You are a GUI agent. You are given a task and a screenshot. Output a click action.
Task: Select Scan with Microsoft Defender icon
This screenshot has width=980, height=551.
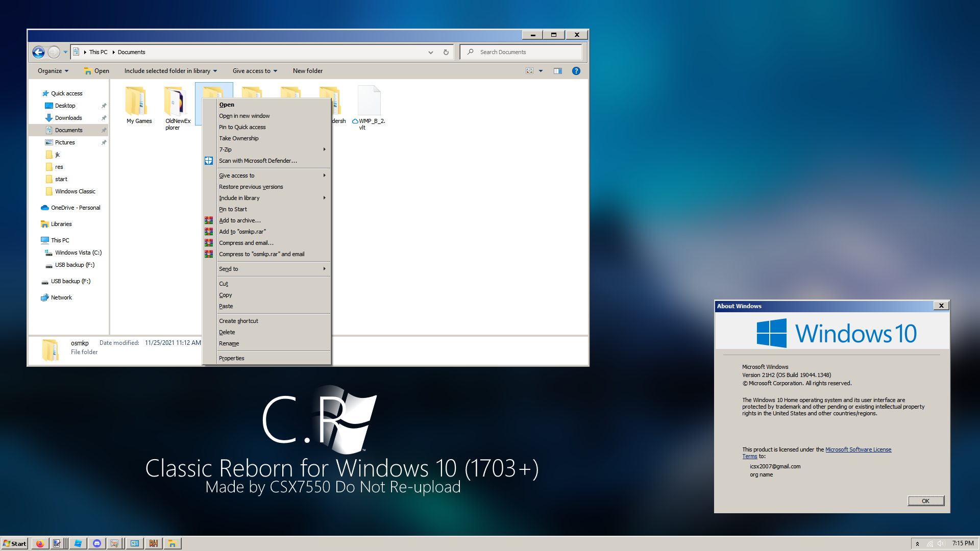[x=208, y=160]
